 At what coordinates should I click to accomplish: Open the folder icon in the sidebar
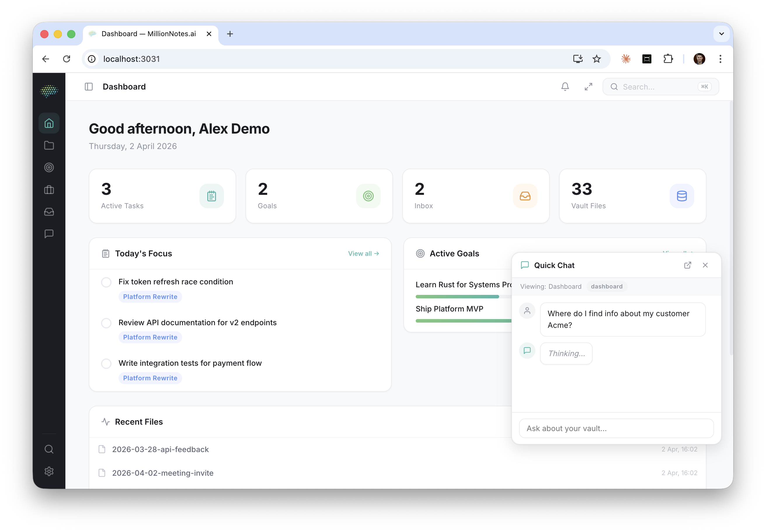[49, 145]
